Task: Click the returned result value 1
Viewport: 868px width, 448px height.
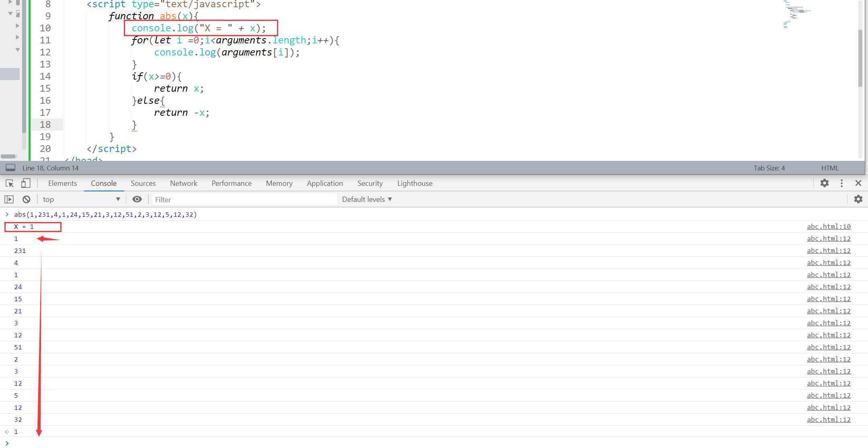Action: click(x=16, y=432)
